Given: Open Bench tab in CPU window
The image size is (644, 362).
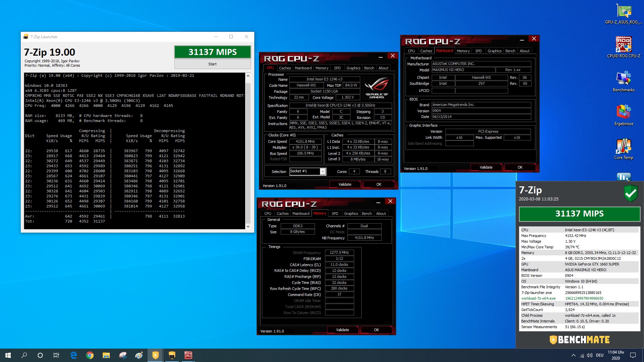Looking at the screenshot, I should (369, 68).
